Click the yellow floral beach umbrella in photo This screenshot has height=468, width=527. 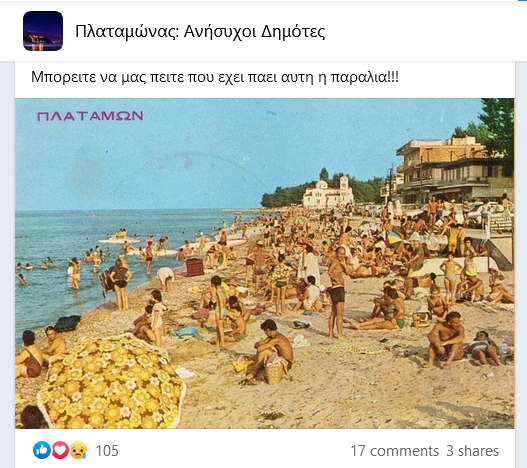tap(111, 383)
